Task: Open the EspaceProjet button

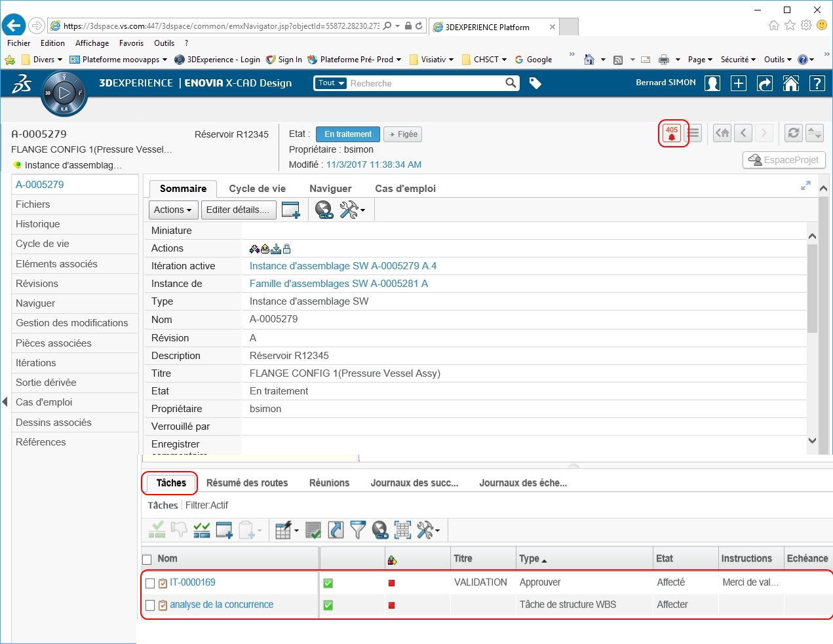Action: [x=785, y=160]
